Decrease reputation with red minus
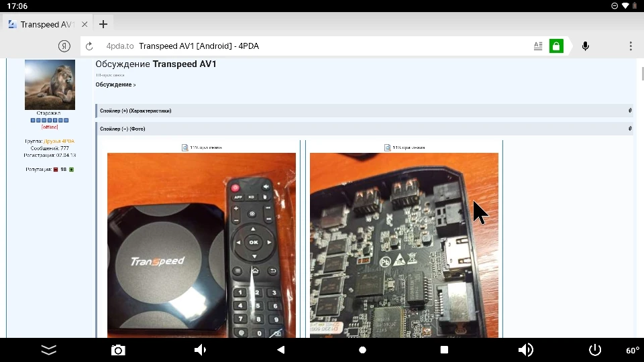The height and width of the screenshot is (362, 644). click(56, 170)
